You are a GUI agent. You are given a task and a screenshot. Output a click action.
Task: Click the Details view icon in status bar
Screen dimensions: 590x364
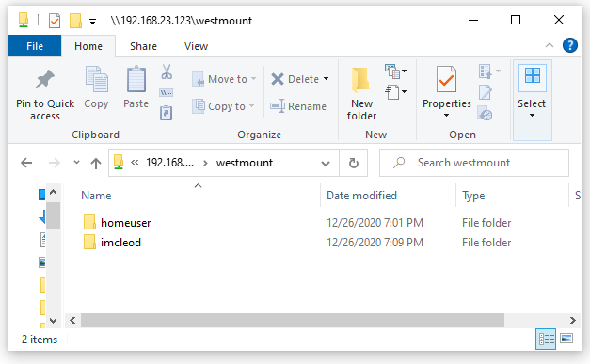tap(546, 340)
